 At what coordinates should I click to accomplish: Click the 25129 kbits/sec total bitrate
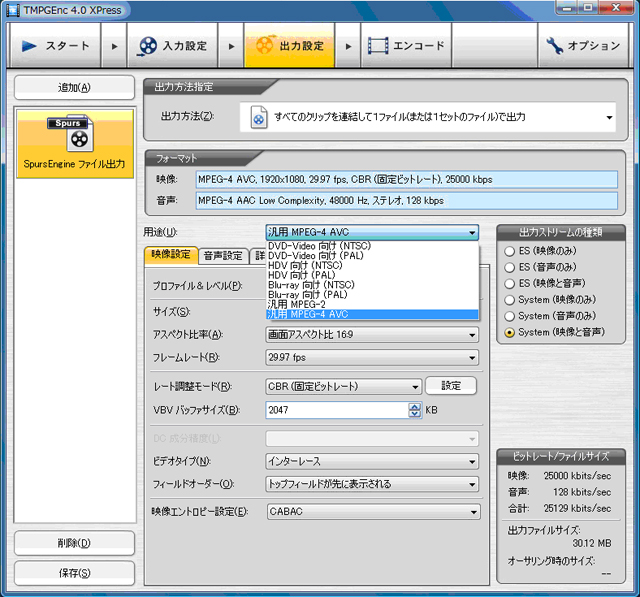click(577, 508)
